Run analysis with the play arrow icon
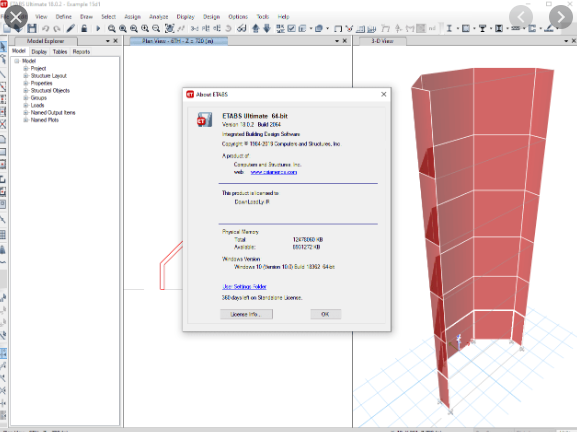The image size is (577, 432). pyautogui.click(x=98, y=28)
